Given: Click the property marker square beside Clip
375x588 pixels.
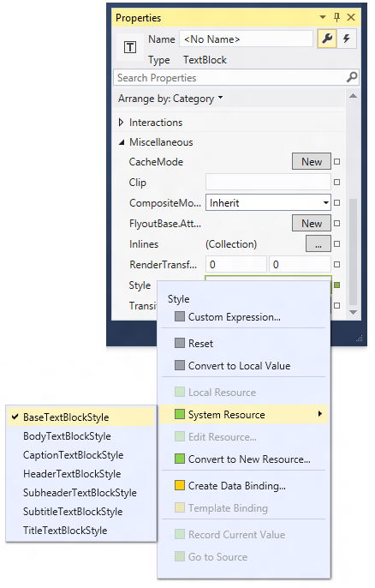Looking at the screenshot, I should (336, 183).
